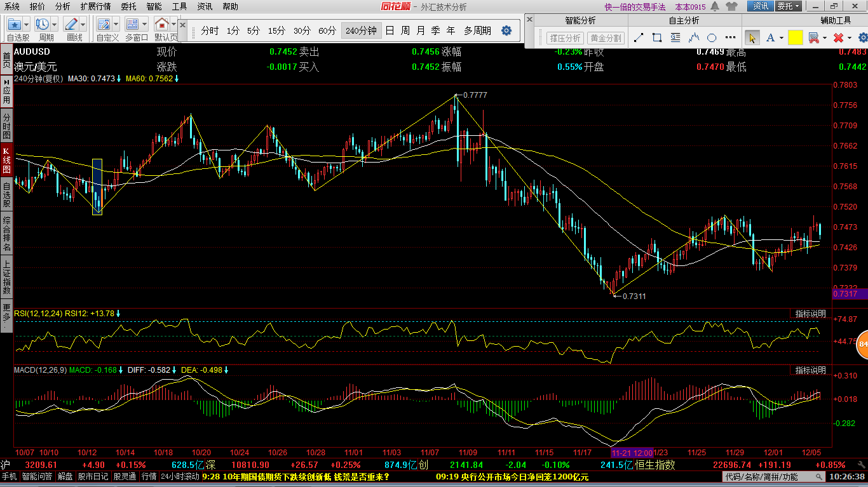
Task: Close the drawing analysis toolbar X
Action: (529, 20)
